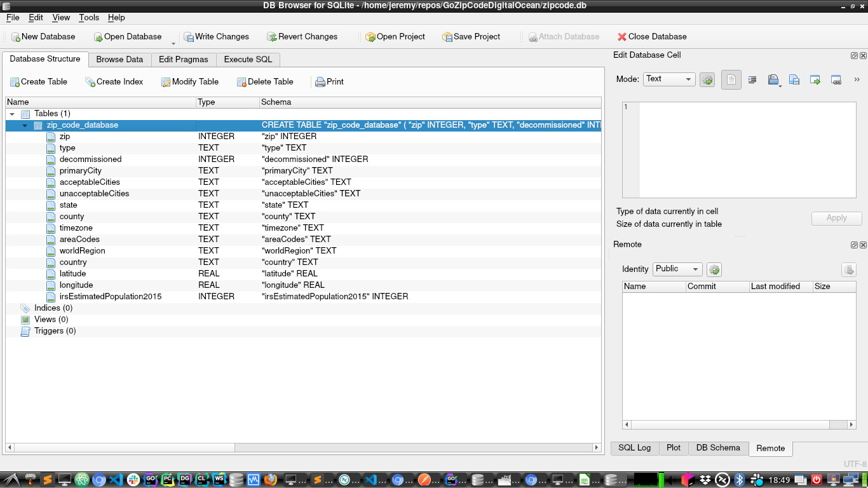Close the Edit Database Cell panel
Screen dimensions: 868x488
tap(863, 55)
